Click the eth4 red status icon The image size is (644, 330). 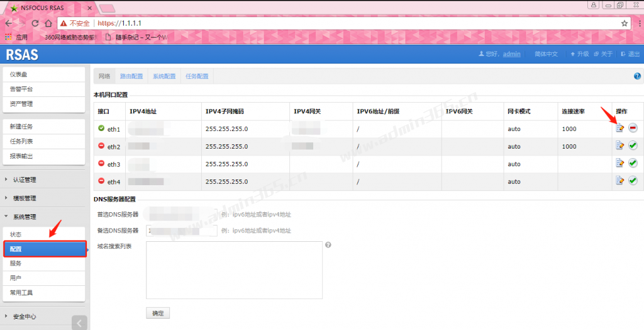101,181
